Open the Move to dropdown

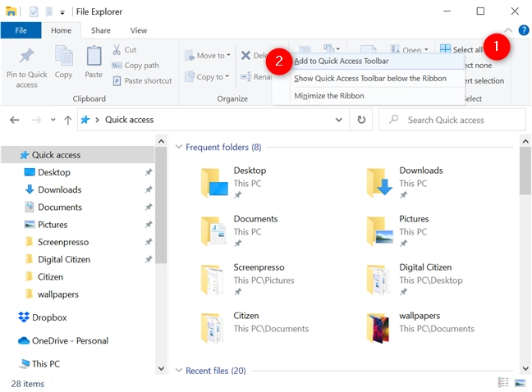[208, 55]
